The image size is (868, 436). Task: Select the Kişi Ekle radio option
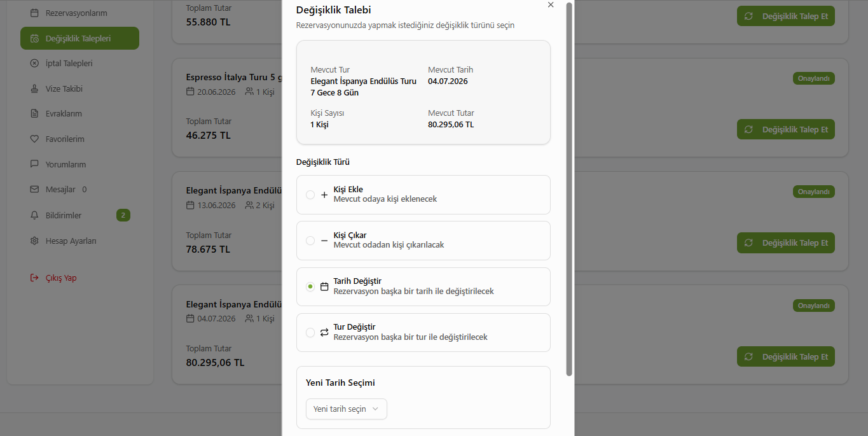[x=310, y=195]
